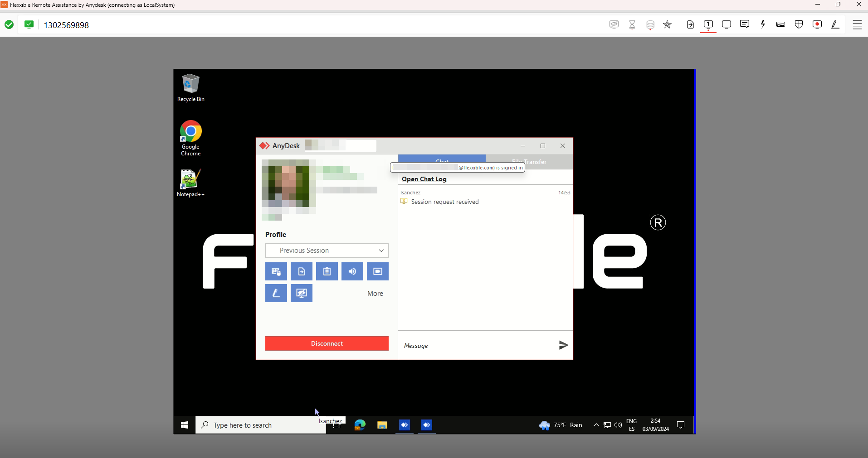Toggle session recording permission button
The width and height of the screenshot is (868, 458).
[x=378, y=271]
